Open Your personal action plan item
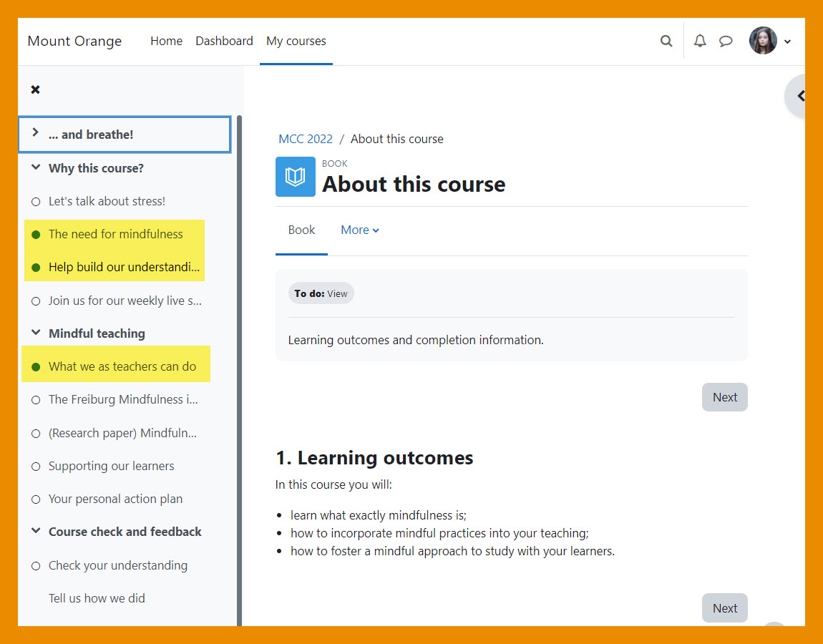This screenshot has width=823, height=644. click(115, 499)
